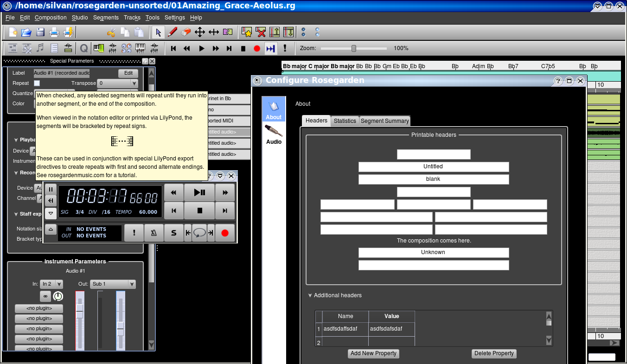Screen dimensions: 627x364
Task: Select the red pencil draw tool
Action: point(172,32)
